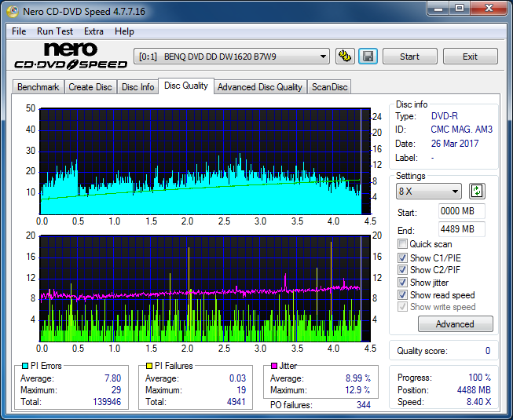Switch to the Disc Info tab

(x=137, y=87)
